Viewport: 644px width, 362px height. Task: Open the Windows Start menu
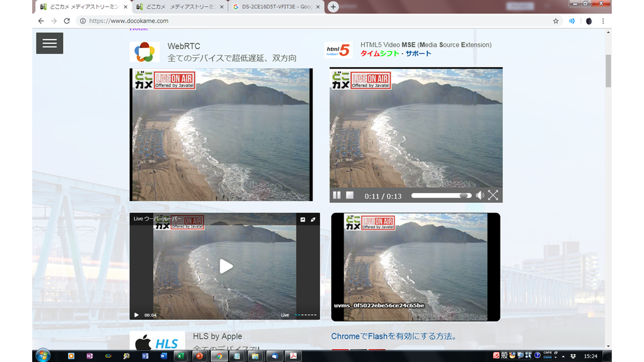(x=43, y=356)
